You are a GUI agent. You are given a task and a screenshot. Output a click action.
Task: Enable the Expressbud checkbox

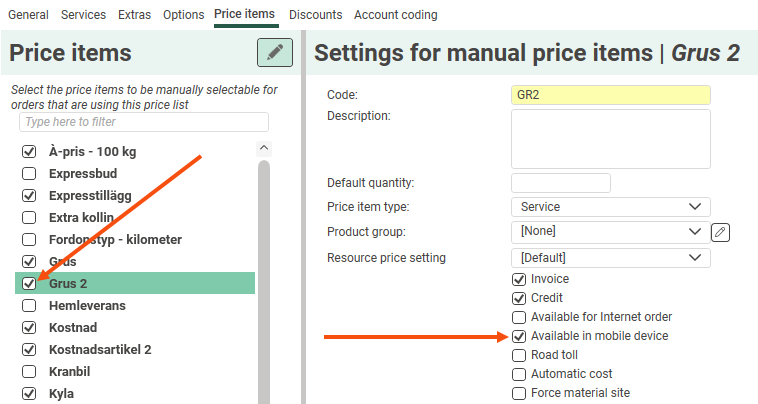pos(29,174)
